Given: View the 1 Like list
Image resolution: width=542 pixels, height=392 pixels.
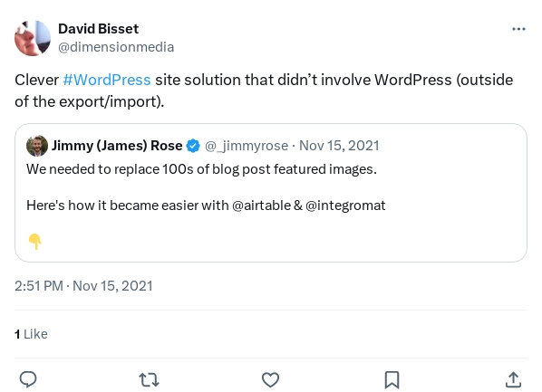Looking at the screenshot, I should [x=31, y=334].
